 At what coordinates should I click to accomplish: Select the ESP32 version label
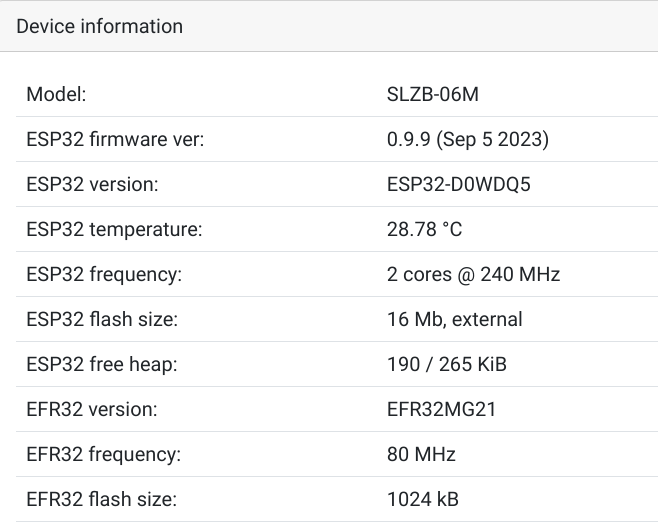coord(92,184)
